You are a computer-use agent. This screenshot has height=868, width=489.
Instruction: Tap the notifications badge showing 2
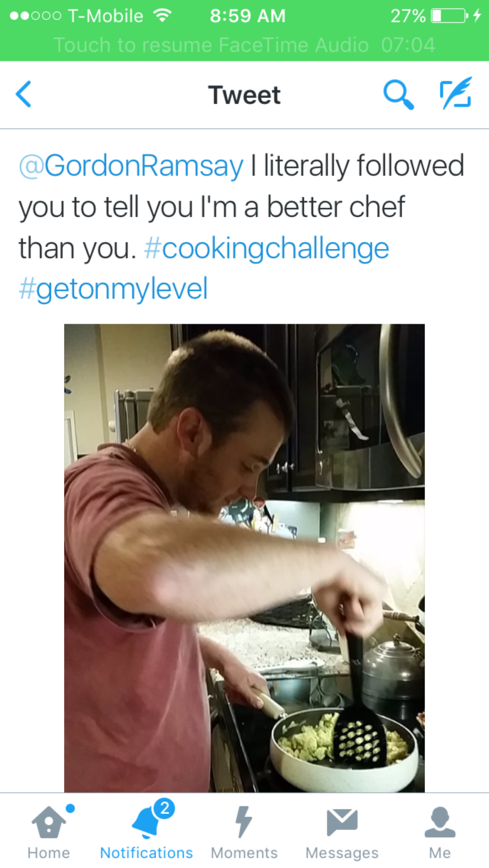(x=165, y=808)
